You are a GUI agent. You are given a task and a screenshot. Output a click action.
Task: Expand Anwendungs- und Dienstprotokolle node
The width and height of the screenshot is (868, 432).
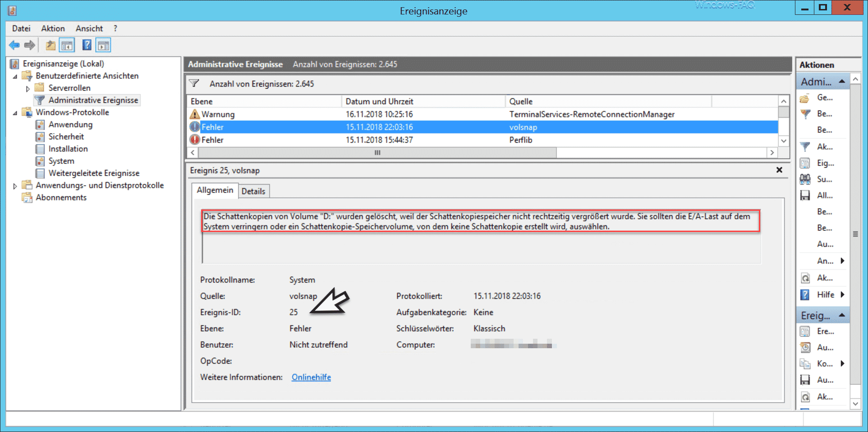(x=15, y=186)
